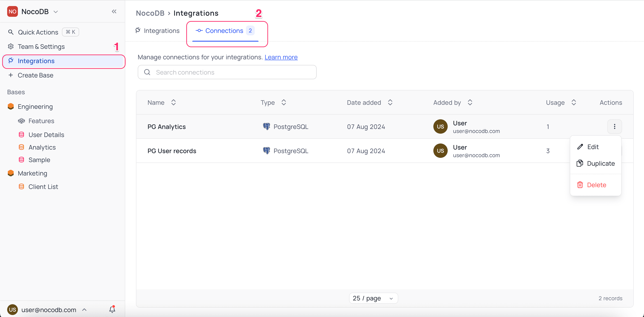This screenshot has height=317, width=644.
Task: Toggle sorting on the Date added column
Action: [x=390, y=102]
